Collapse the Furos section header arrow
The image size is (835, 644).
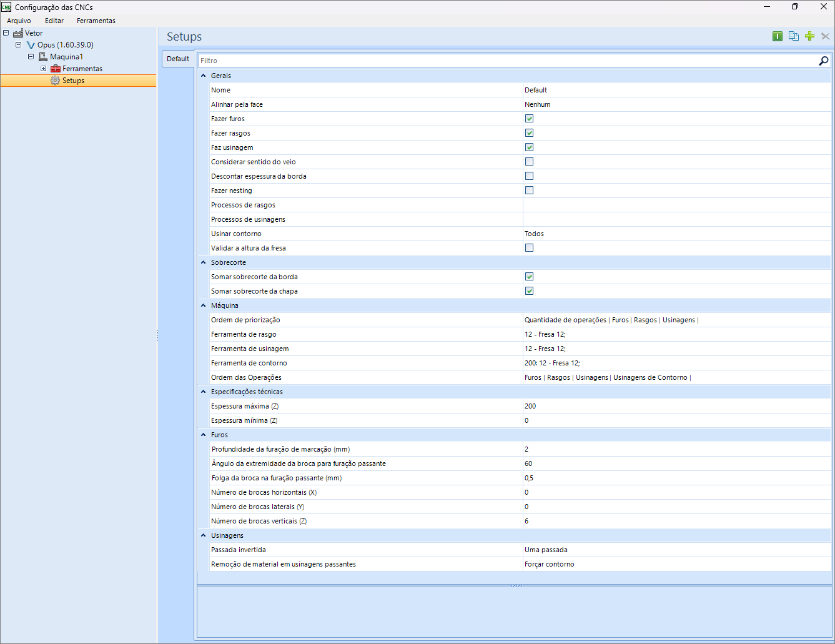click(204, 435)
